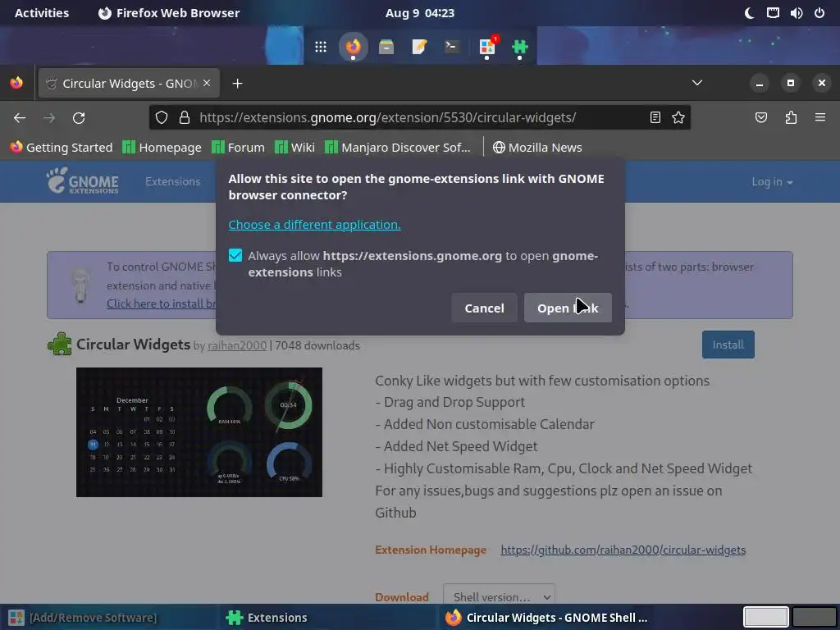Close the Circular Widgets tab
Viewport: 840px width, 630px height.
[x=207, y=83]
